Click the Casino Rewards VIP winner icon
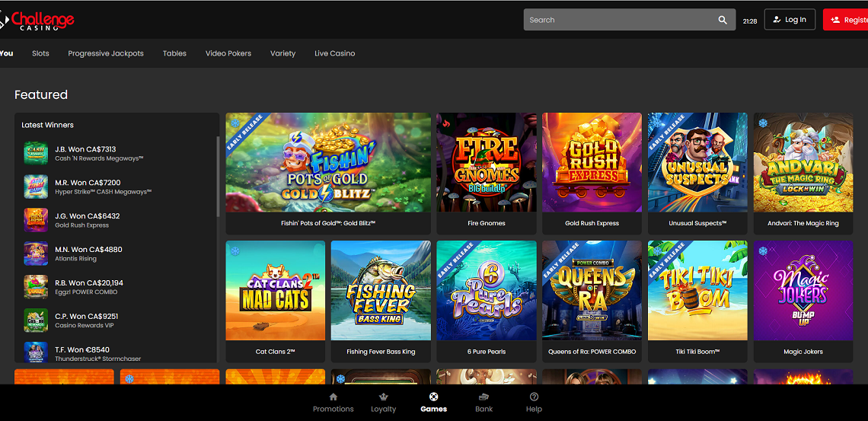 point(36,321)
